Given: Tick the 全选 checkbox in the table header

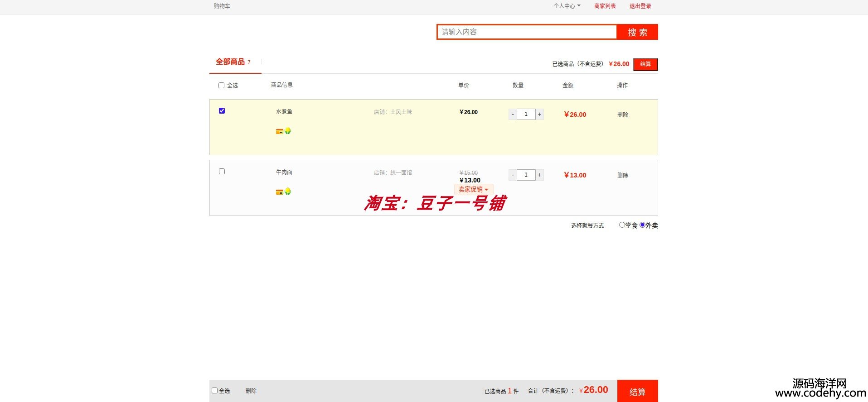Looking at the screenshot, I should tap(221, 85).
